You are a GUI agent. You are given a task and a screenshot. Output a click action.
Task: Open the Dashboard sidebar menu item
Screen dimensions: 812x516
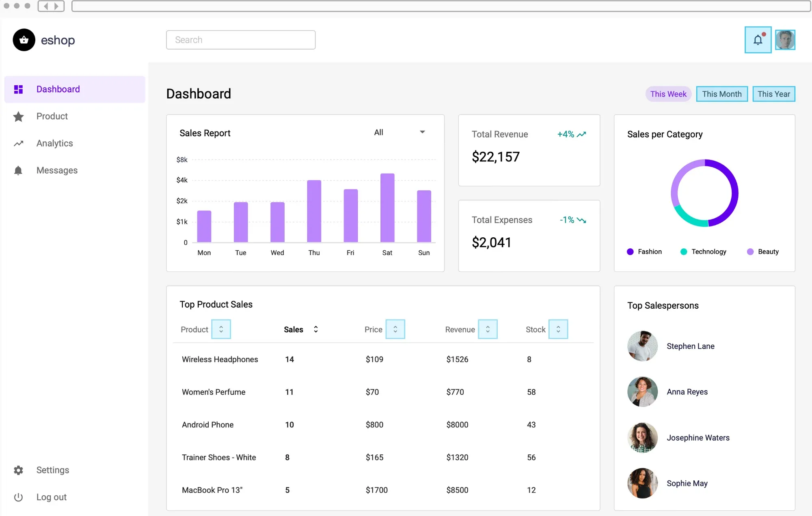[58, 89]
